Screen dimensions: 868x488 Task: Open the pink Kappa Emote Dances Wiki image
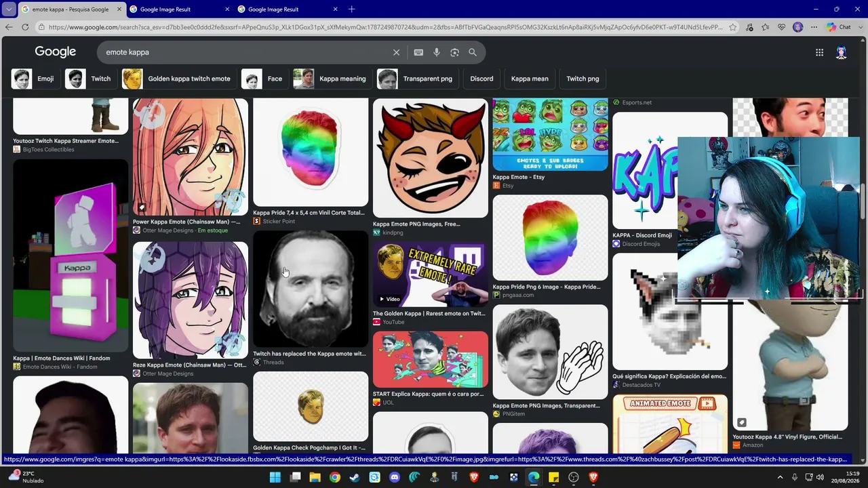click(71, 256)
